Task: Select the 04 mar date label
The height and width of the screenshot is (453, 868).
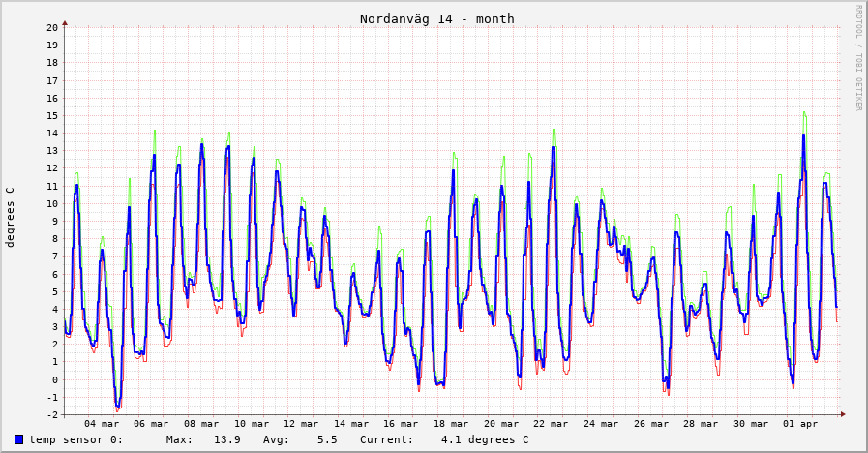Action: [x=102, y=424]
